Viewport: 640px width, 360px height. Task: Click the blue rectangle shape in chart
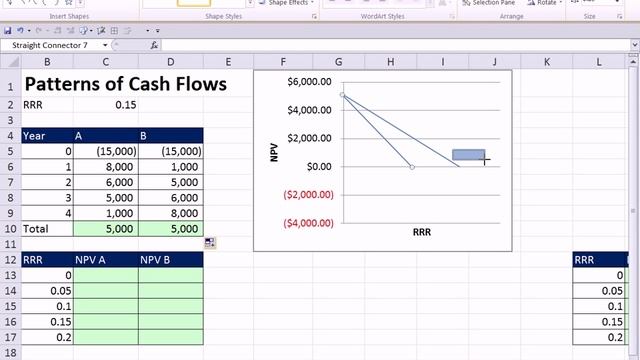469,155
